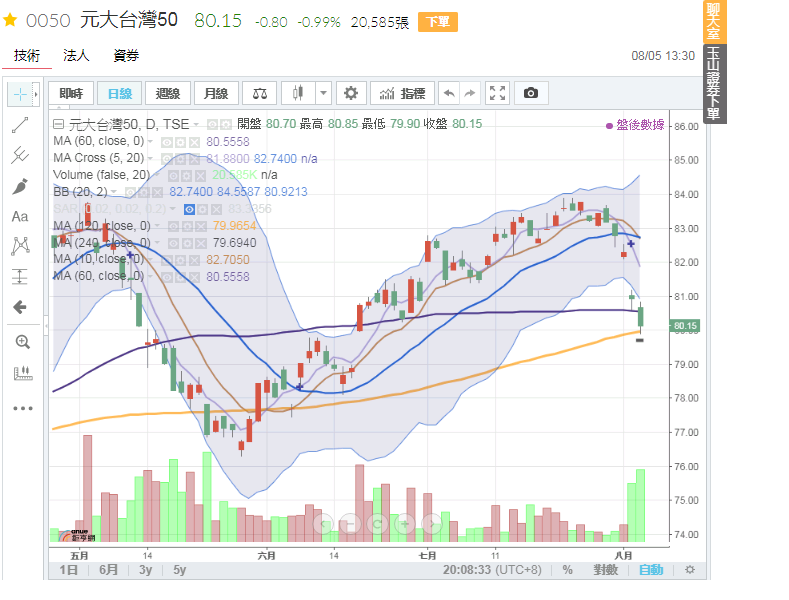Viewport: 789px width, 600px height.
Task: Toggle fullscreen chart mode
Action: click(x=498, y=93)
